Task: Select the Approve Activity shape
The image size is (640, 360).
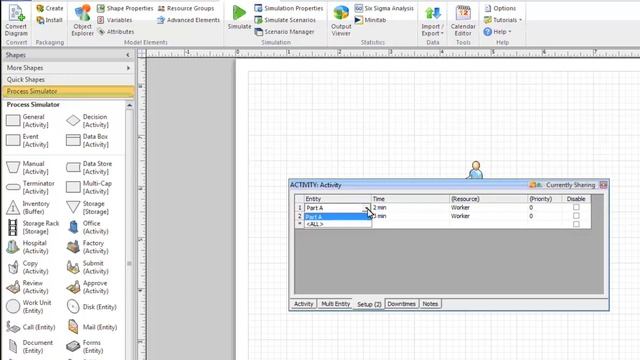Action: (x=88, y=287)
